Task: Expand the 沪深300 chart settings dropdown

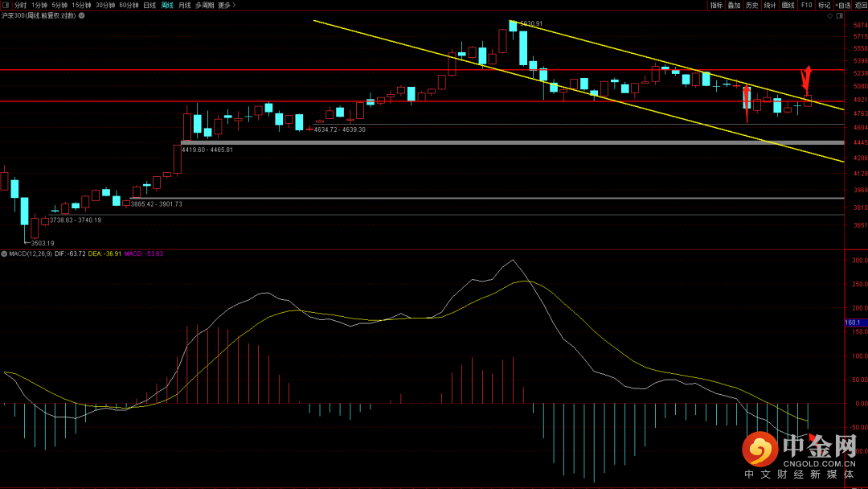Action: [x=80, y=15]
